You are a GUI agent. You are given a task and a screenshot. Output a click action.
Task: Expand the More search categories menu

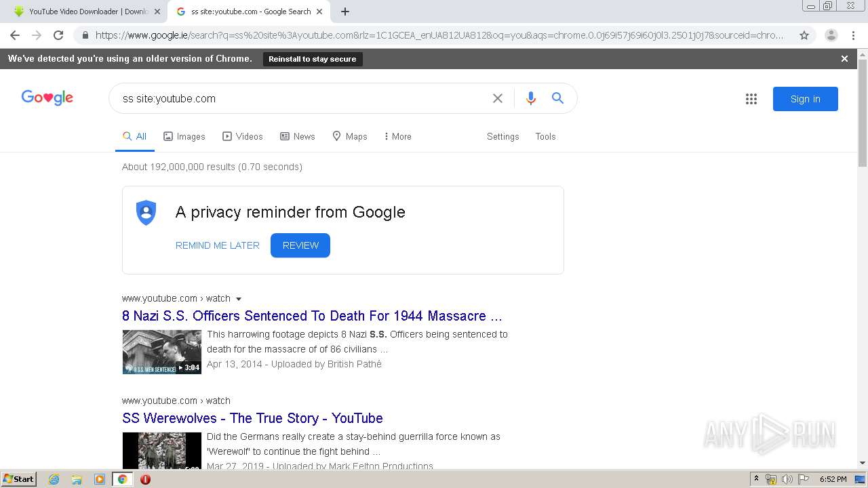(397, 136)
